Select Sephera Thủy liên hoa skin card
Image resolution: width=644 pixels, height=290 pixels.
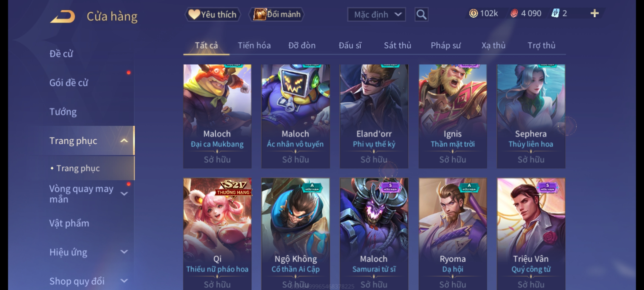click(531, 116)
